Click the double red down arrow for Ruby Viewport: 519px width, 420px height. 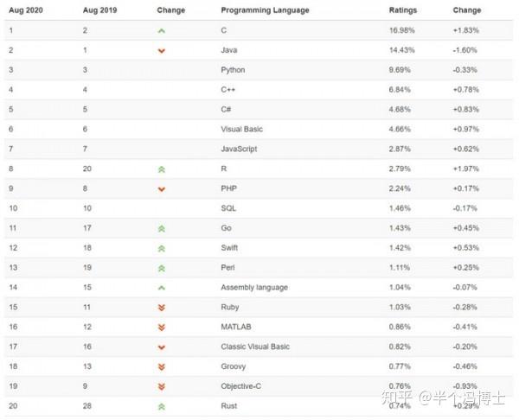[161, 308]
